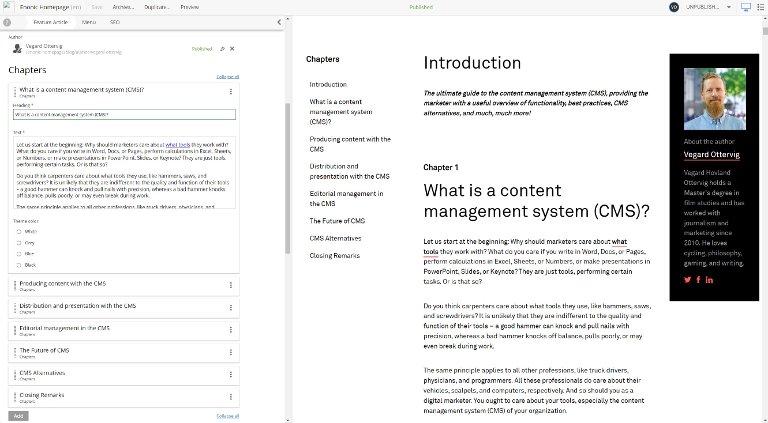The height and width of the screenshot is (423, 768).
Task: Open the components list view icon
Action: (x=761, y=7)
